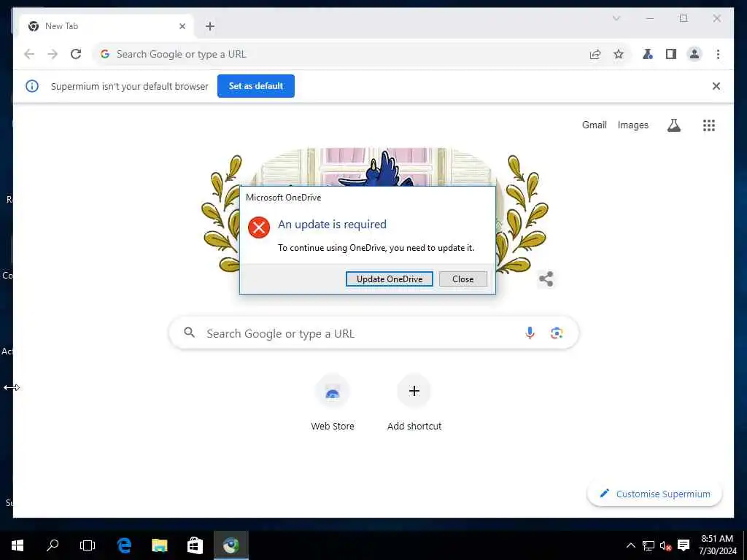Toggle the side panel icon
Screen dimensions: 747x560
671,54
